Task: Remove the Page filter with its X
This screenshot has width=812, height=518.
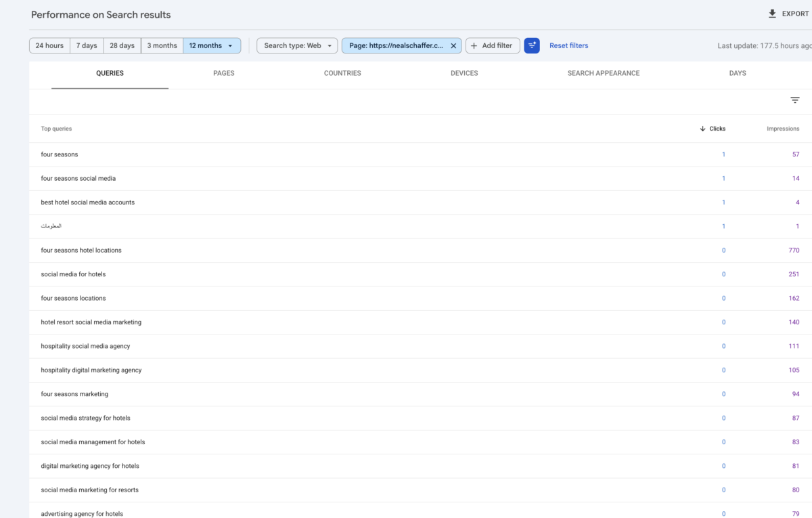Action: (x=453, y=46)
